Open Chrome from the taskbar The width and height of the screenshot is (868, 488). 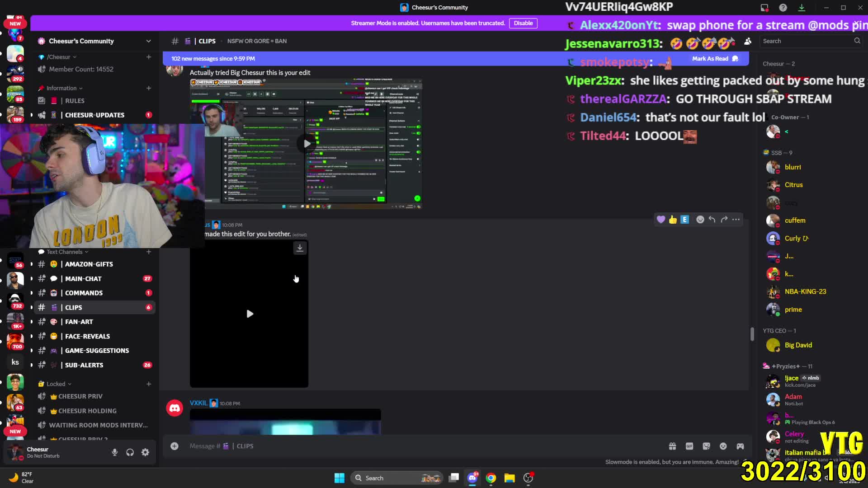(x=491, y=478)
